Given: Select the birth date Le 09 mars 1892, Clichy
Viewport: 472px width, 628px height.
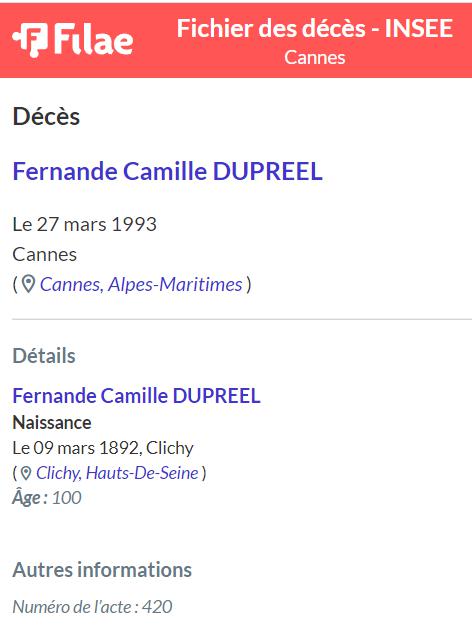Looking at the screenshot, I should coord(103,448).
